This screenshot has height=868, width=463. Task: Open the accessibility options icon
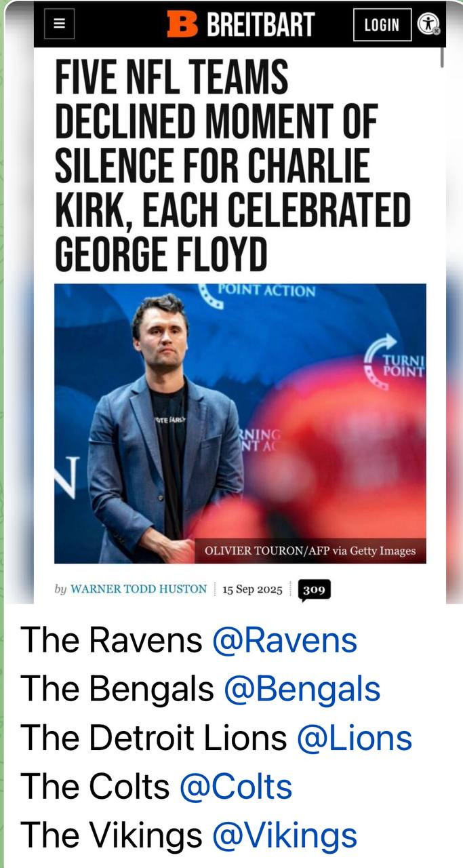(427, 24)
